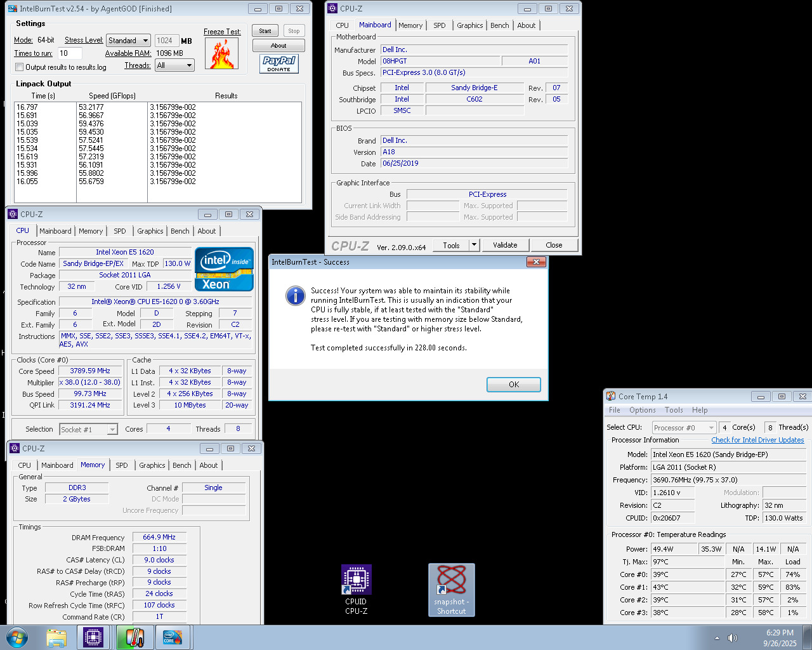Click OK in the Success dialog
Screen dimensions: 812x650
point(514,385)
